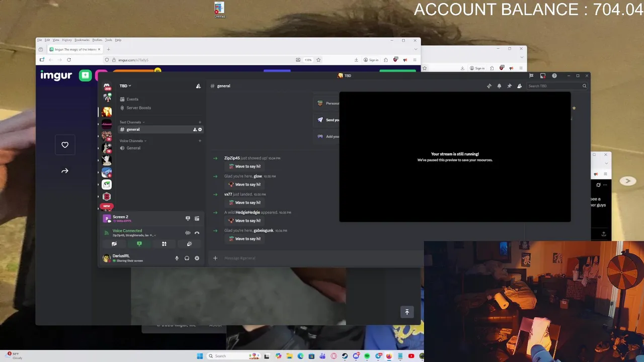
Task: Open Discord inbox icon in title bar
Action: pos(542,76)
